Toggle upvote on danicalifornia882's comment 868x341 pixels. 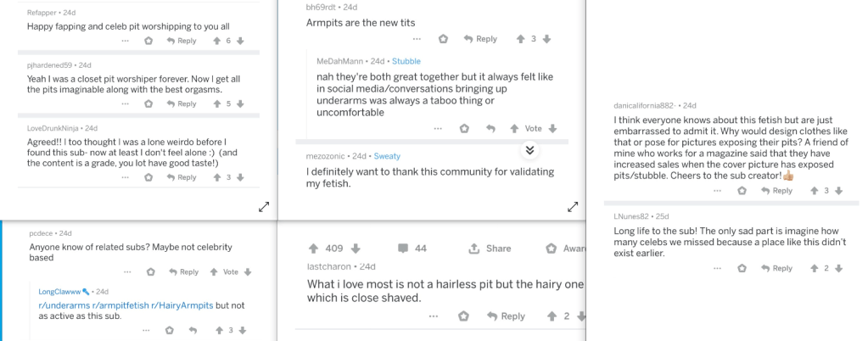pos(812,191)
